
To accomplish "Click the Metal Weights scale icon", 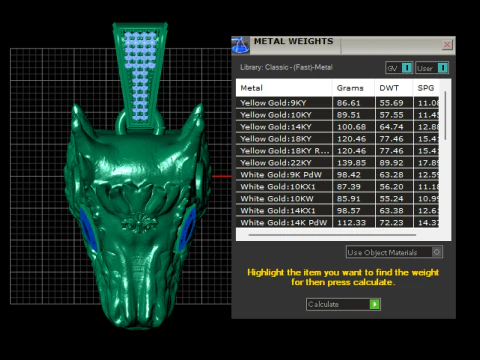I will point(240,45).
